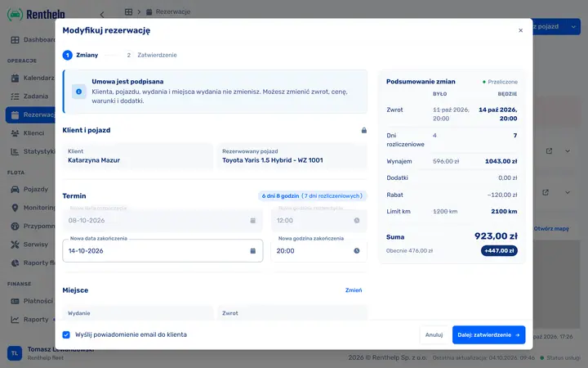588x368 pixels.
Task: Click the Przypomnienia icon in the sidebar
Action: pyautogui.click(x=15, y=226)
